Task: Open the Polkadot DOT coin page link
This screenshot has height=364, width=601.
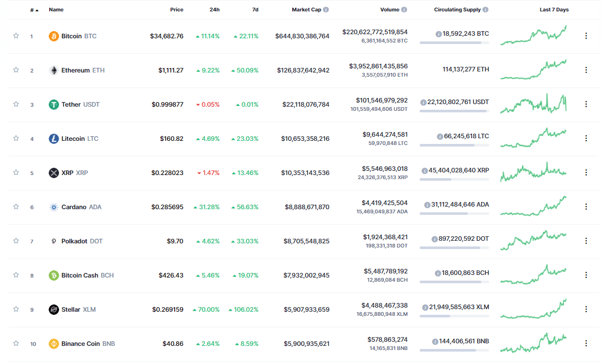Action: [x=82, y=241]
